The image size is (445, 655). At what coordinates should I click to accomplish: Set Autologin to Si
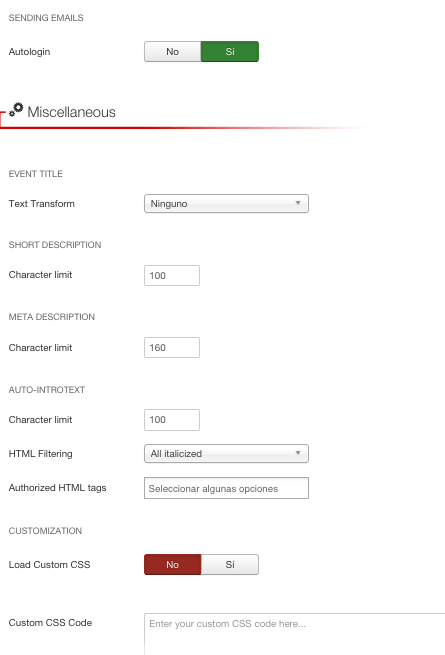tap(230, 51)
